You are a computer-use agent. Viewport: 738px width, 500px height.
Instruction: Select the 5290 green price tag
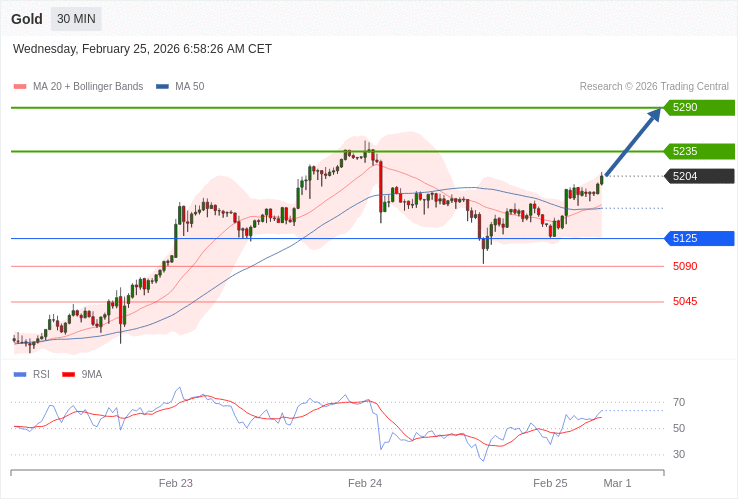pyautogui.click(x=699, y=107)
